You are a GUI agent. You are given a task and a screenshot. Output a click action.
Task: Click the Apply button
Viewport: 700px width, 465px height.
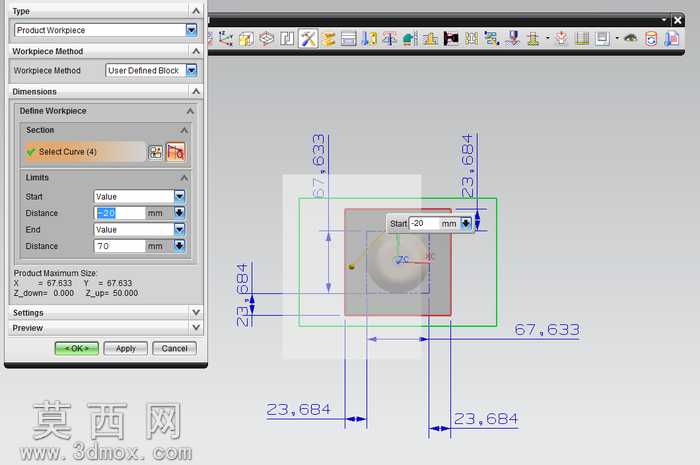125,349
